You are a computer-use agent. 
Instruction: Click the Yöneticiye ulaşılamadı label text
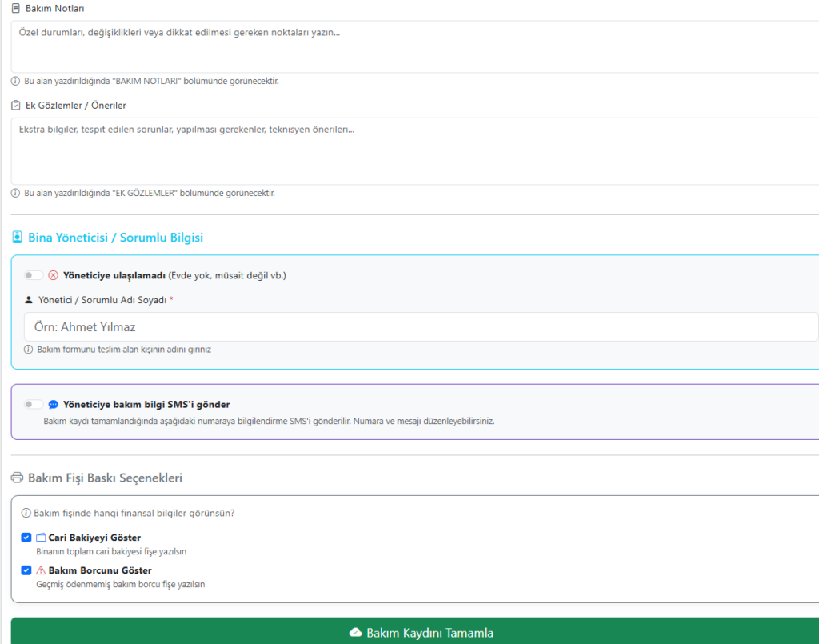click(x=114, y=275)
